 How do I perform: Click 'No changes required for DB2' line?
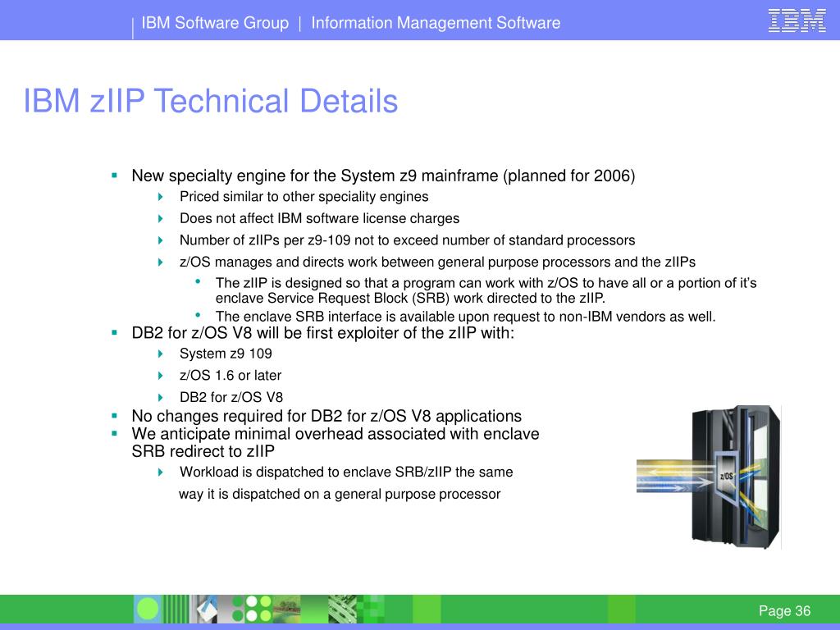point(326,416)
